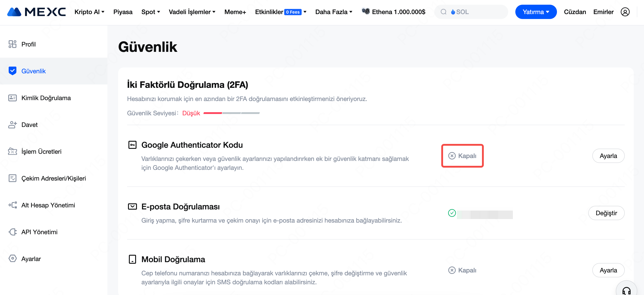Select Profil in the sidebar
Viewport: 644px width, 295px height.
(53, 44)
